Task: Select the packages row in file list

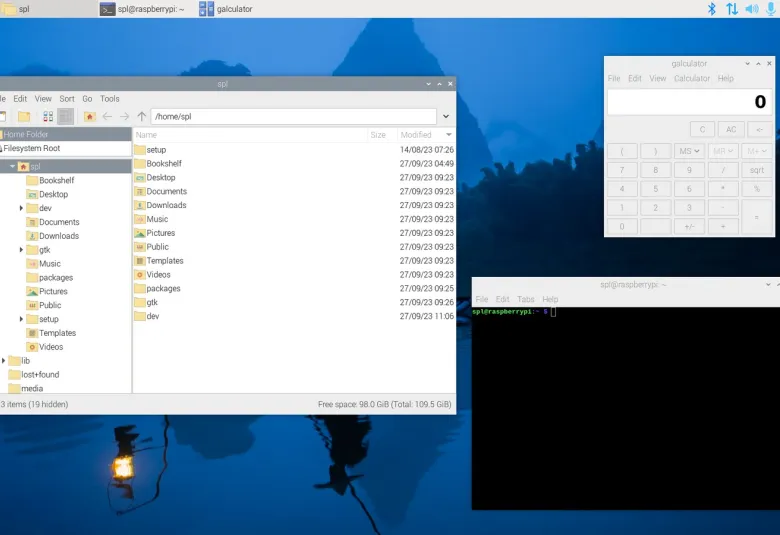Action: pyautogui.click(x=293, y=289)
